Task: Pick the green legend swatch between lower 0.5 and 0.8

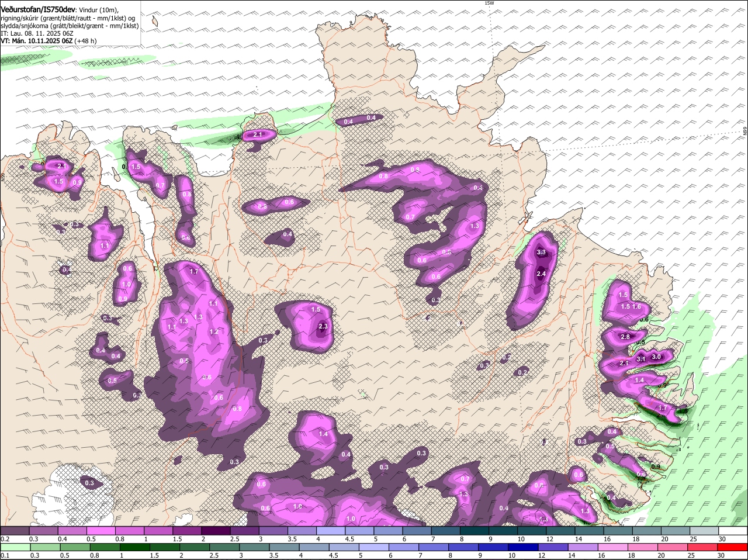Action: 77,548
